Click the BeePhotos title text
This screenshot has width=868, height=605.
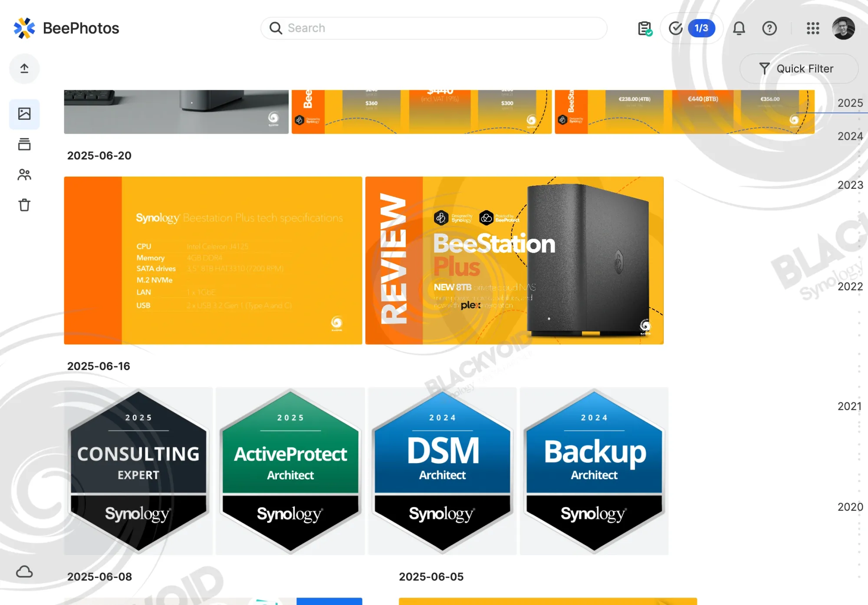click(81, 28)
